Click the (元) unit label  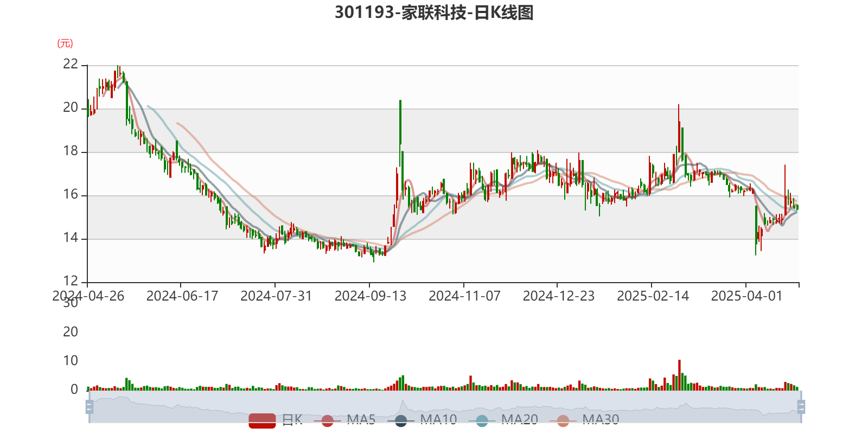point(65,43)
